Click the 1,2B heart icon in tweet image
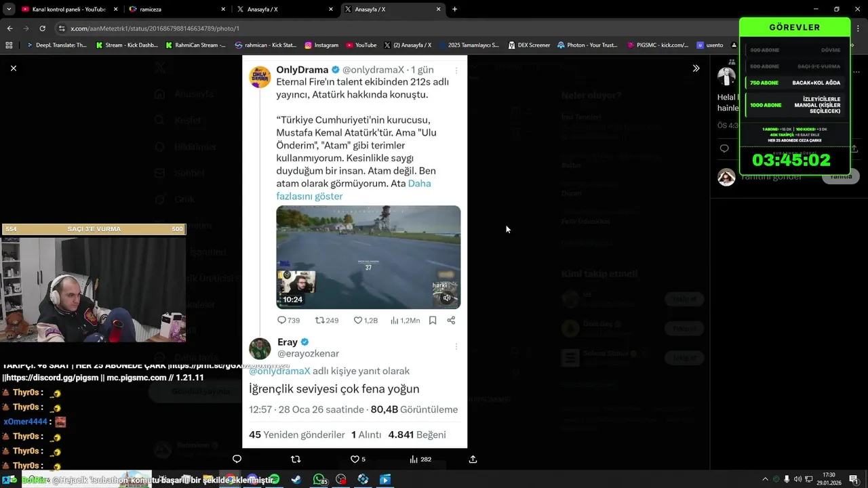Screen dimensions: 868x488 [x=366, y=320]
